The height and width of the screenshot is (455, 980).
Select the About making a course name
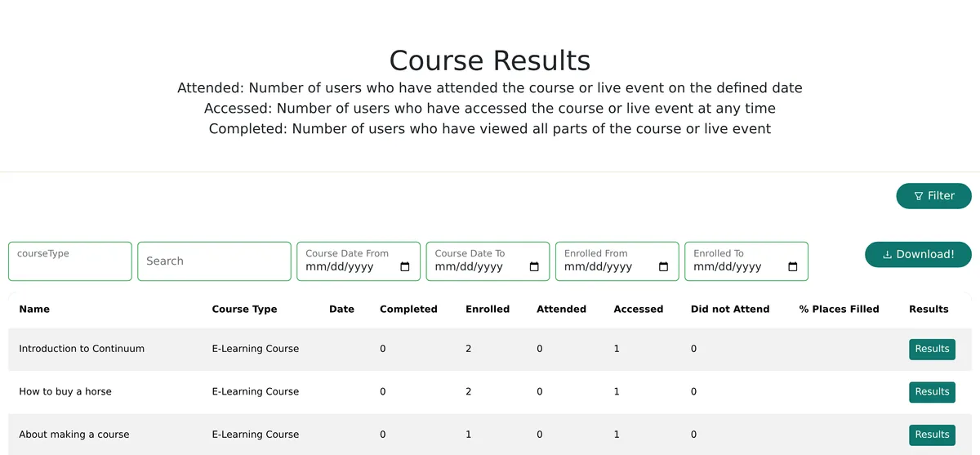pos(74,435)
